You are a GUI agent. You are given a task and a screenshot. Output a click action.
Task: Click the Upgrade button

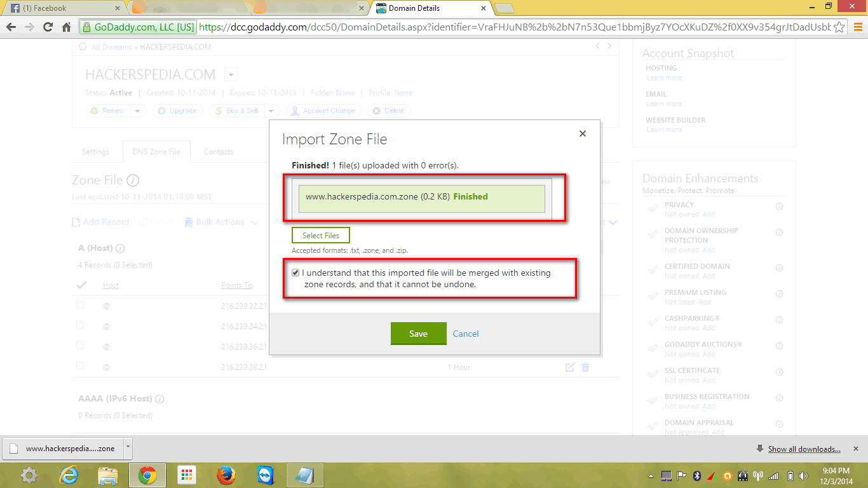177,111
